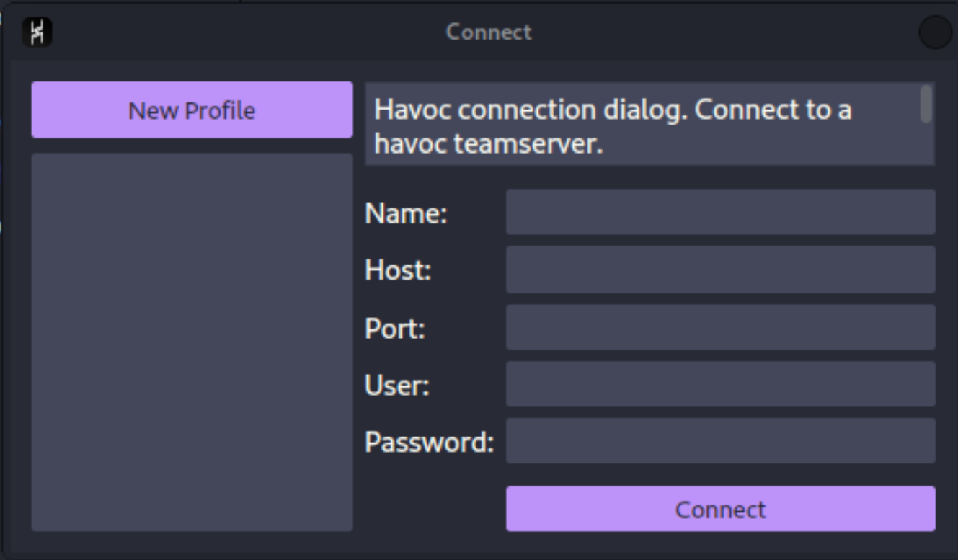The image size is (958, 560).
Task: Click the 'Port:' field label
Action: (396, 329)
